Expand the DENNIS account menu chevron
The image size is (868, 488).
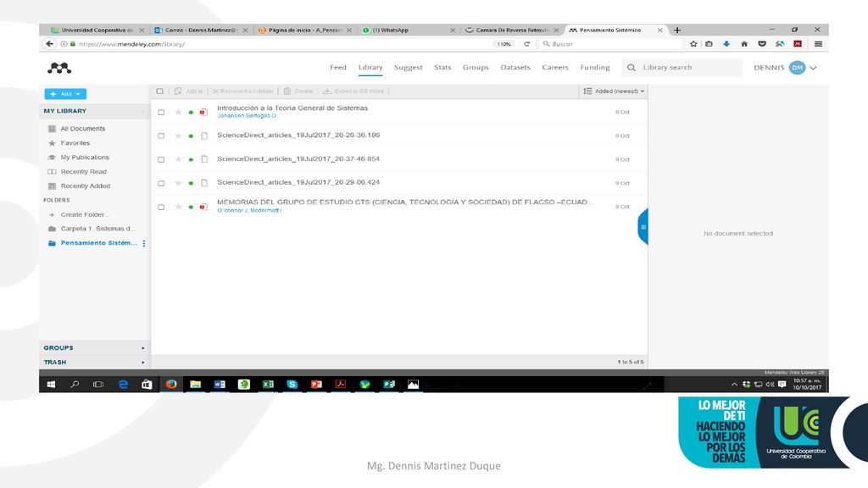point(813,68)
